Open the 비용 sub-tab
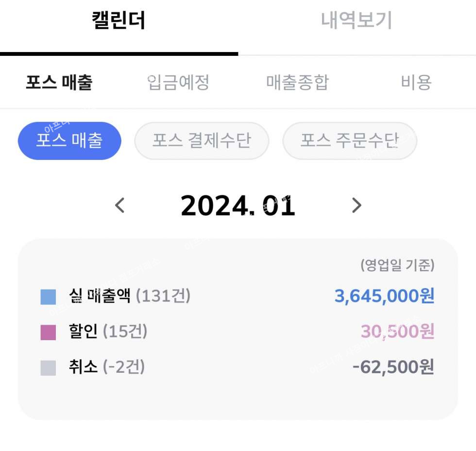 416,82
